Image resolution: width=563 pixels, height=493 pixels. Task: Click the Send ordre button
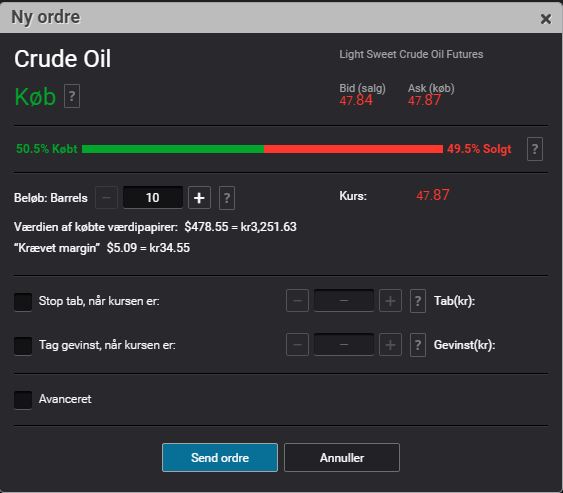(x=220, y=457)
